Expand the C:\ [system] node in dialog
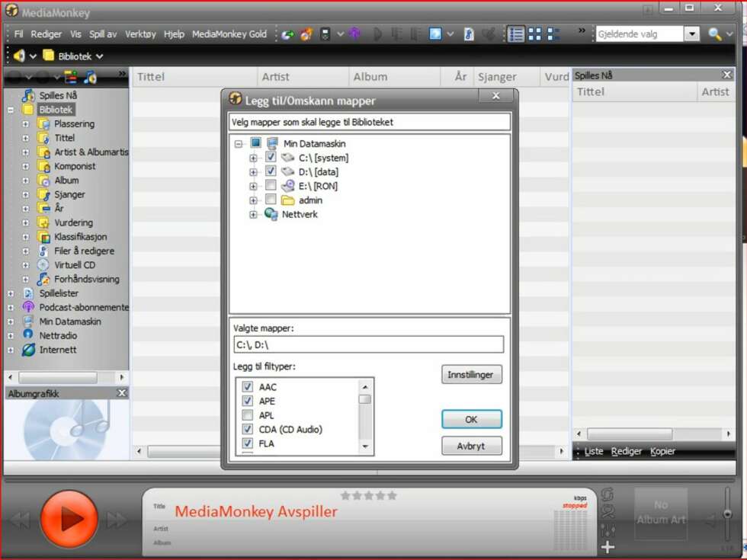 [x=253, y=158]
